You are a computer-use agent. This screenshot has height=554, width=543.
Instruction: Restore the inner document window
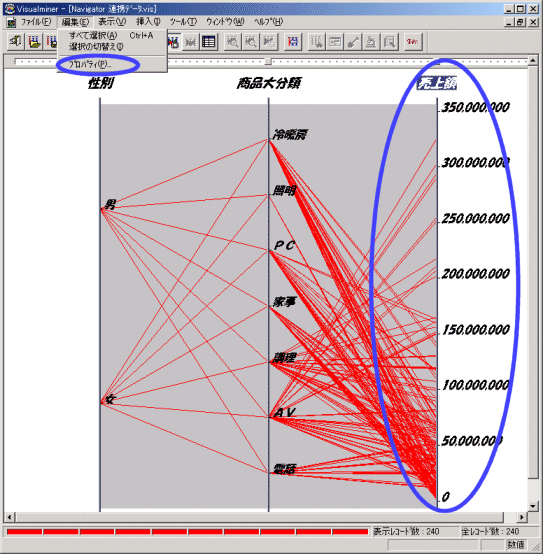coord(521,22)
